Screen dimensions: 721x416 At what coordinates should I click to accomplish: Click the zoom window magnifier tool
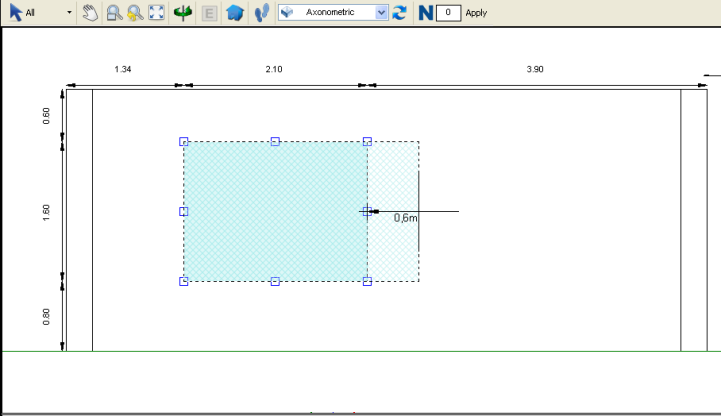(114, 12)
